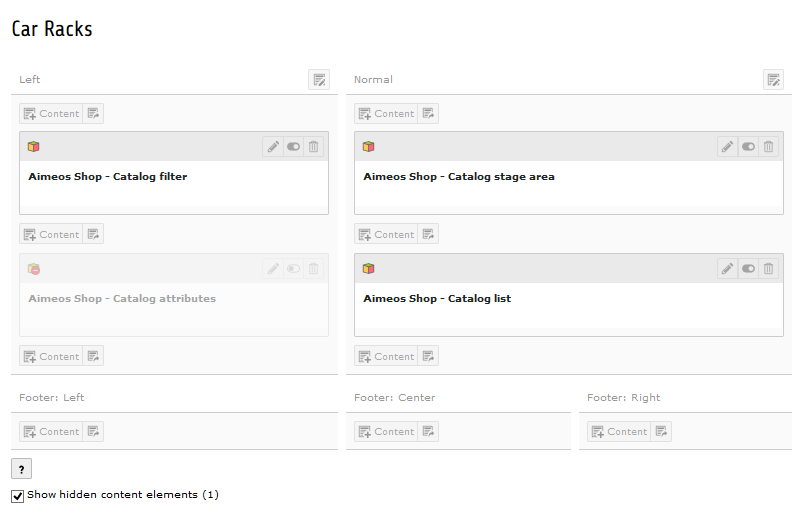
Task: Click wizard icon directly above Catalog list
Action: [x=428, y=234]
